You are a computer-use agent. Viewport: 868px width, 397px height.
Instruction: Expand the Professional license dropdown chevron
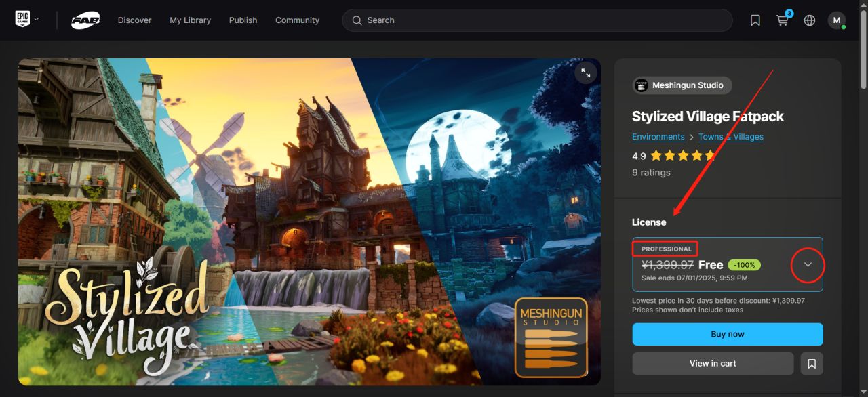[808, 265]
